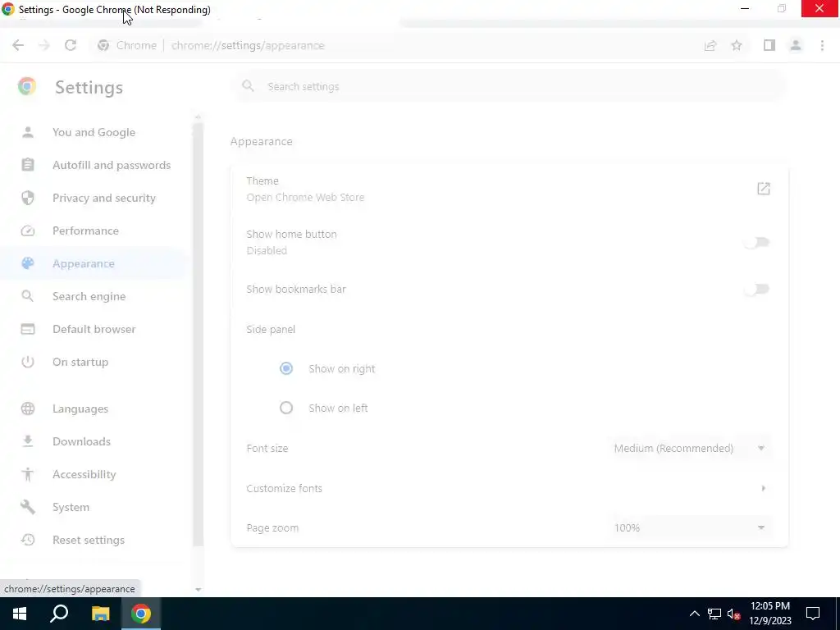Open the Windows Start menu
This screenshot has height=630, width=840.
20,614
